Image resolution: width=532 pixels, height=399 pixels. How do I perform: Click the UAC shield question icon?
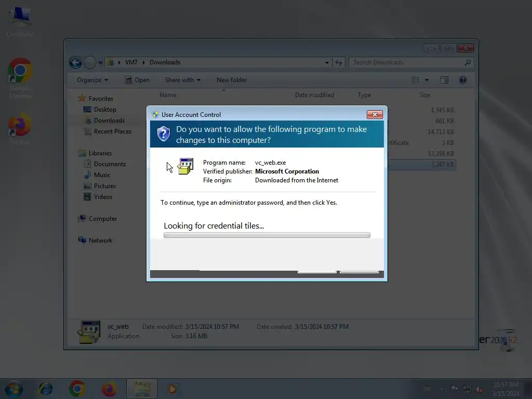pyautogui.click(x=164, y=134)
